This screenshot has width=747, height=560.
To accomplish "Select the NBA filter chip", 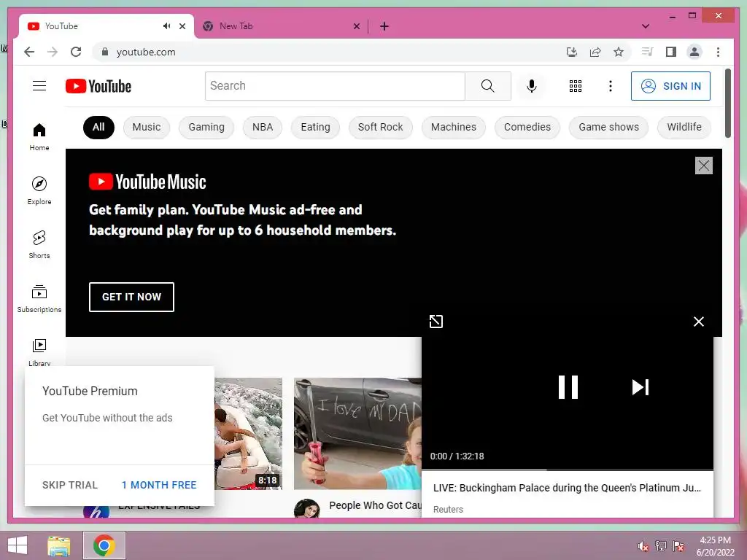I will tap(263, 127).
